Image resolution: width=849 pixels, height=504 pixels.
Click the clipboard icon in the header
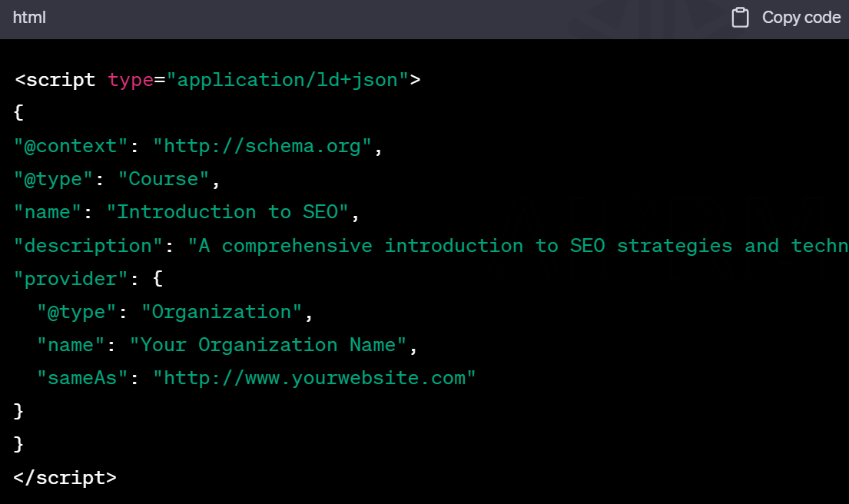(x=740, y=18)
